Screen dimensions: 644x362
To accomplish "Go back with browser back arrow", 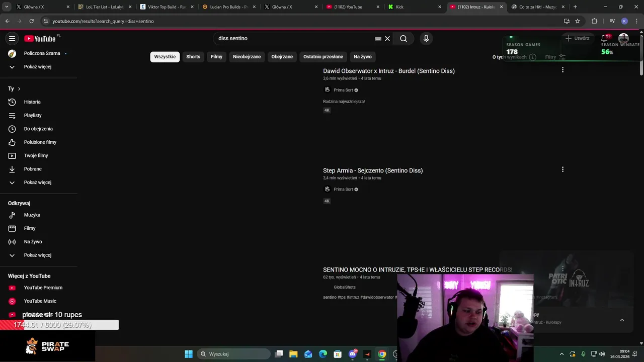I will click(7, 21).
